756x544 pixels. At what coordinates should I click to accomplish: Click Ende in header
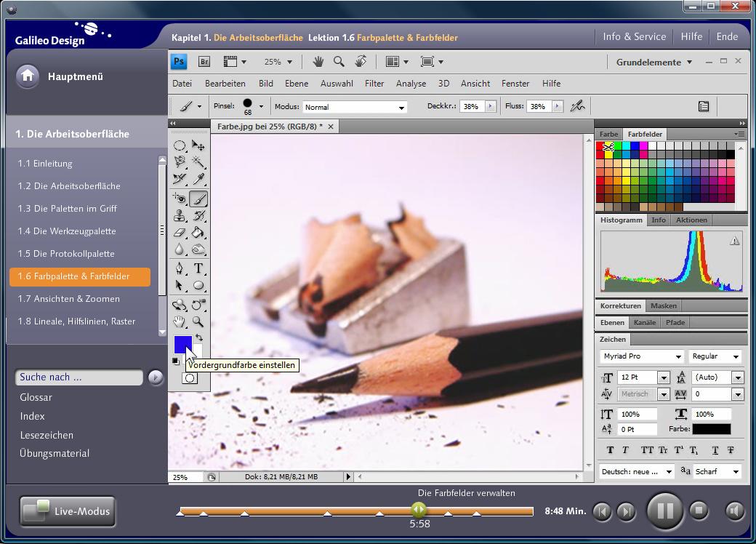pos(727,36)
